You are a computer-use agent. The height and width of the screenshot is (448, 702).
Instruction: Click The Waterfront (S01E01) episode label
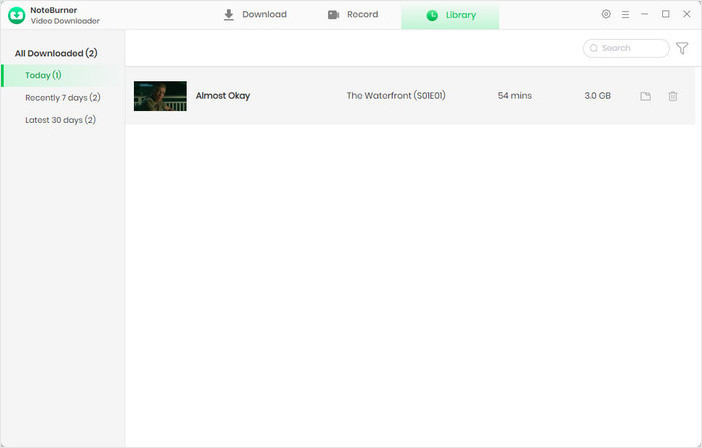point(397,96)
